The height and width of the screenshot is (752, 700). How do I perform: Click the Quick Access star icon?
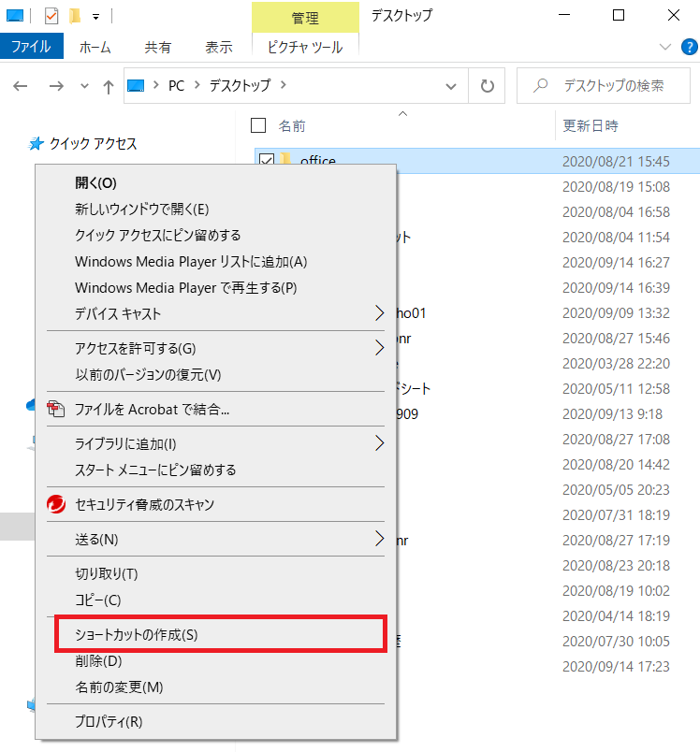(x=36, y=144)
